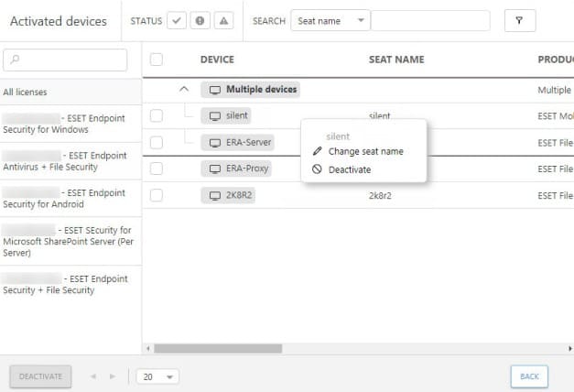The width and height of the screenshot is (574, 392).
Task: Open the page size dropdown showing 20
Action: click(x=157, y=376)
